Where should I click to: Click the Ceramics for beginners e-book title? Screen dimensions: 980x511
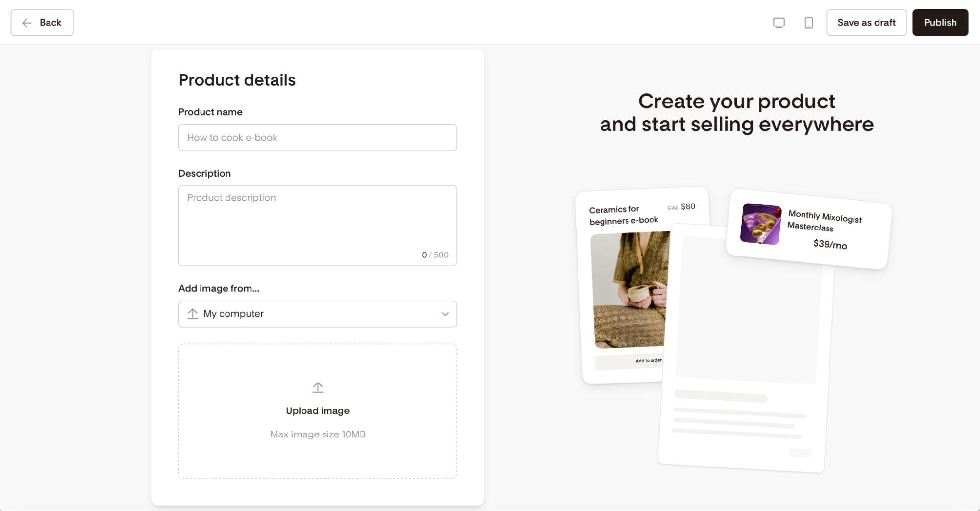click(x=624, y=215)
